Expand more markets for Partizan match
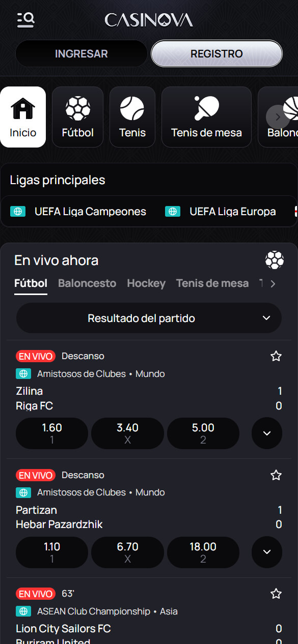This screenshot has height=644, width=298. (267, 552)
